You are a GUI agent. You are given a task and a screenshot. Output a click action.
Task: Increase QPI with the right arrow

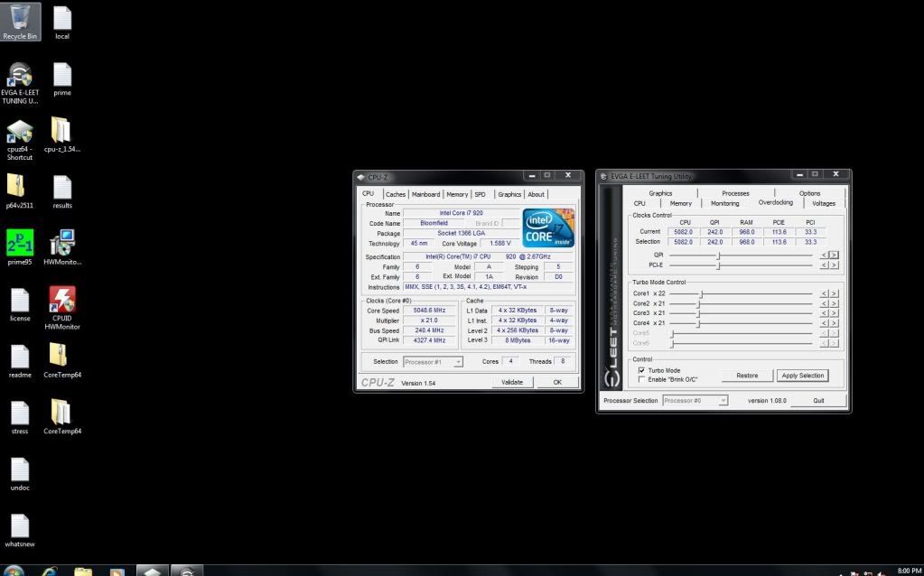pyautogui.click(x=834, y=255)
